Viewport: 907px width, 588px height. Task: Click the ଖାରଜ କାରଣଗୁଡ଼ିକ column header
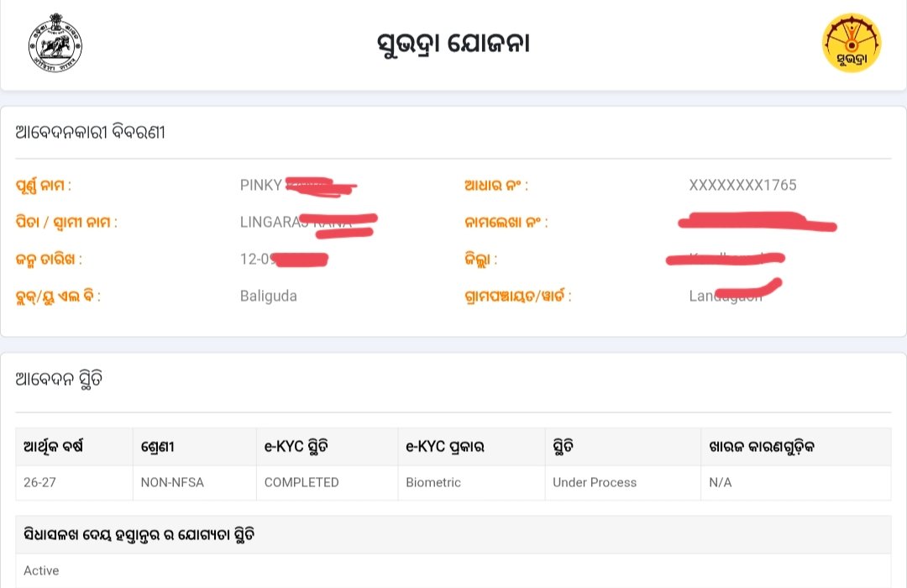click(x=762, y=446)
